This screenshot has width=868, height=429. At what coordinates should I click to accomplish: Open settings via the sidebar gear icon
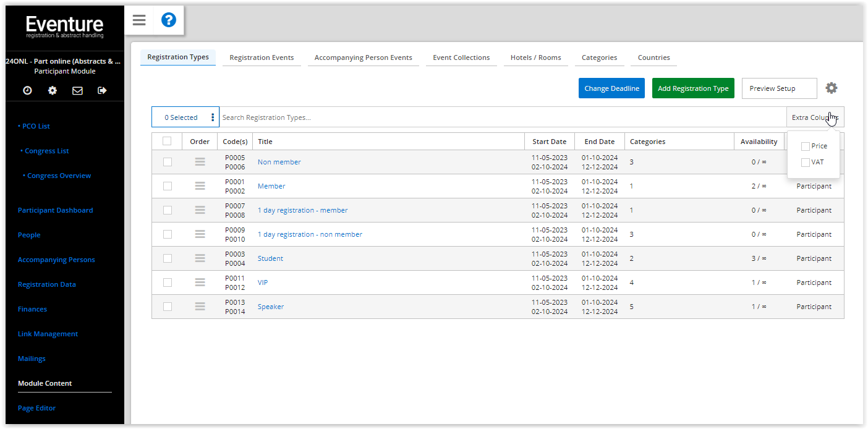52,90
